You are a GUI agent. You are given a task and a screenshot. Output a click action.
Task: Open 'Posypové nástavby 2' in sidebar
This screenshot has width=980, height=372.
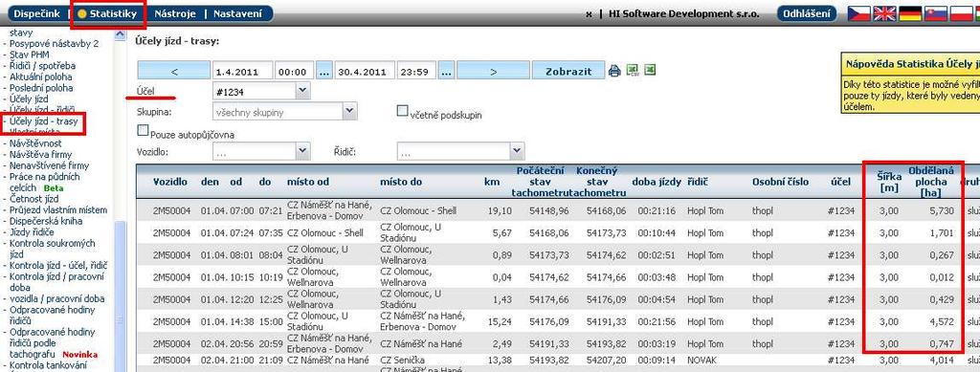pyautogui.click(x=54, y=44)
